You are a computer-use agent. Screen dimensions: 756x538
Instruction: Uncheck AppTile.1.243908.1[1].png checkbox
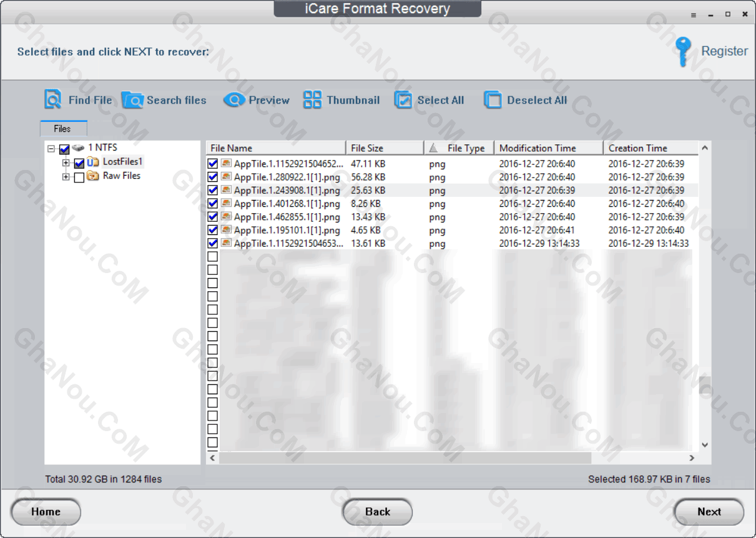(213, 190)
